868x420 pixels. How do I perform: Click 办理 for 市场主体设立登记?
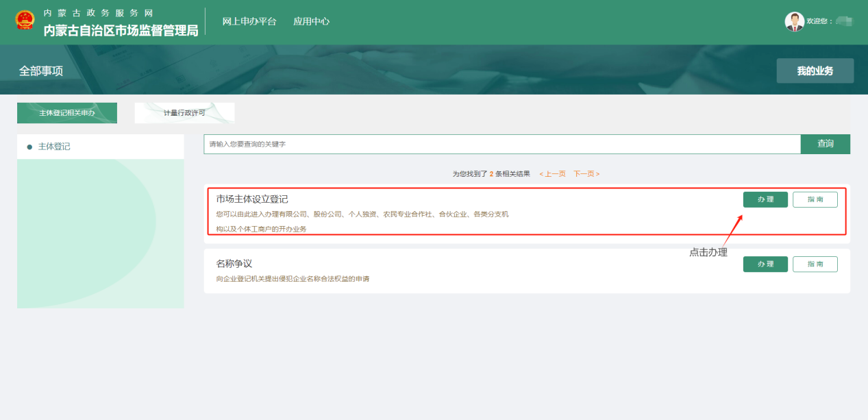[x=765, y=199]
